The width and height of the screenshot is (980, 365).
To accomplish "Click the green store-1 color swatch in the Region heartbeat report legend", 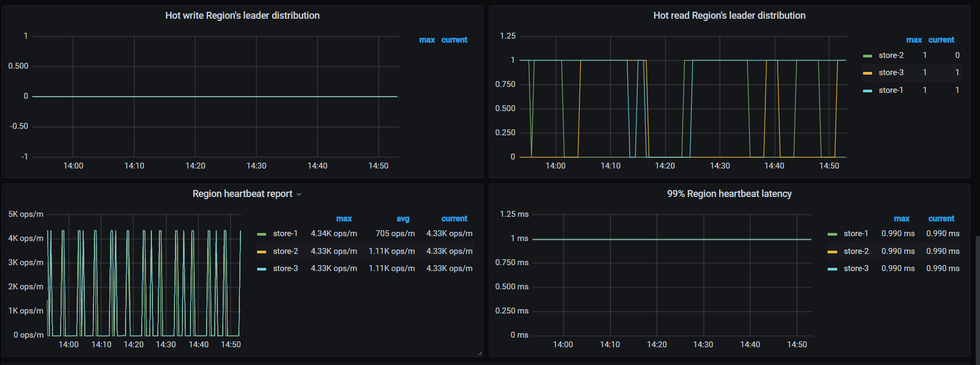I will click(x=262, y=234).
